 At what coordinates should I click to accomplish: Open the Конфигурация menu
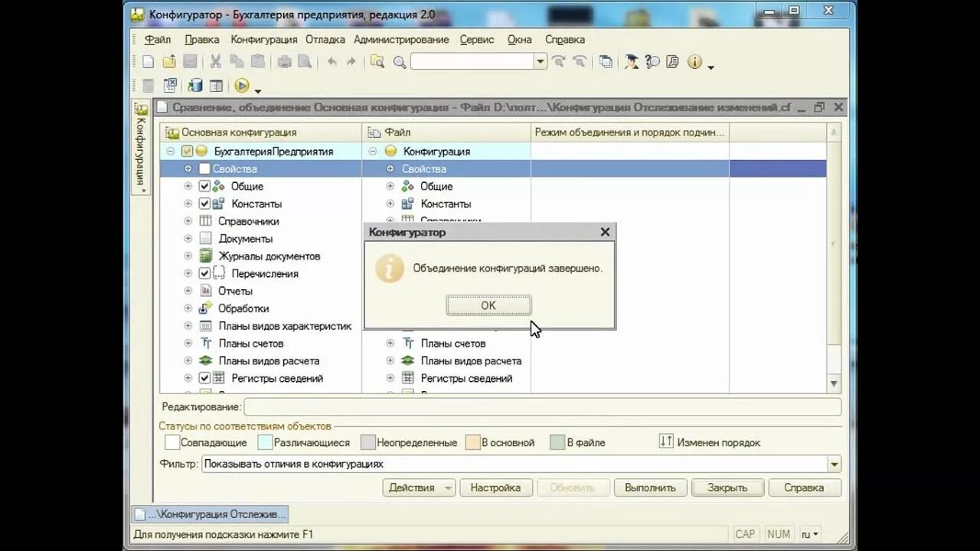(x=264, y=39)
